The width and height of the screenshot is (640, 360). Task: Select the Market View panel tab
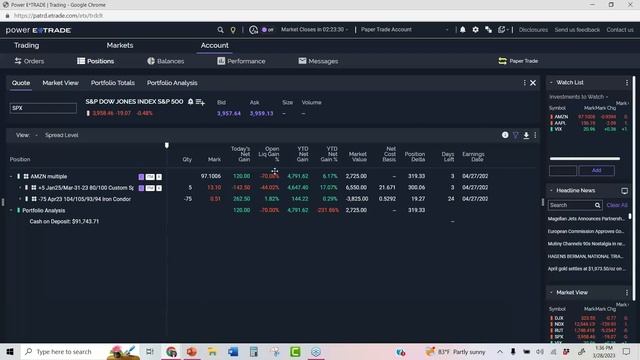pyautogui.click(x=60, y=83)
